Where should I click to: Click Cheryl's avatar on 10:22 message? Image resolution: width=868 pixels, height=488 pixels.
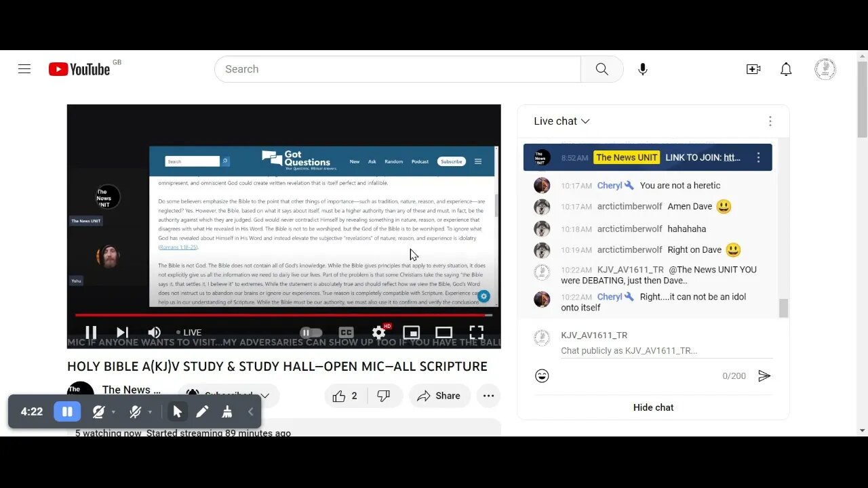pyautogui.click(x=542, y=299)
